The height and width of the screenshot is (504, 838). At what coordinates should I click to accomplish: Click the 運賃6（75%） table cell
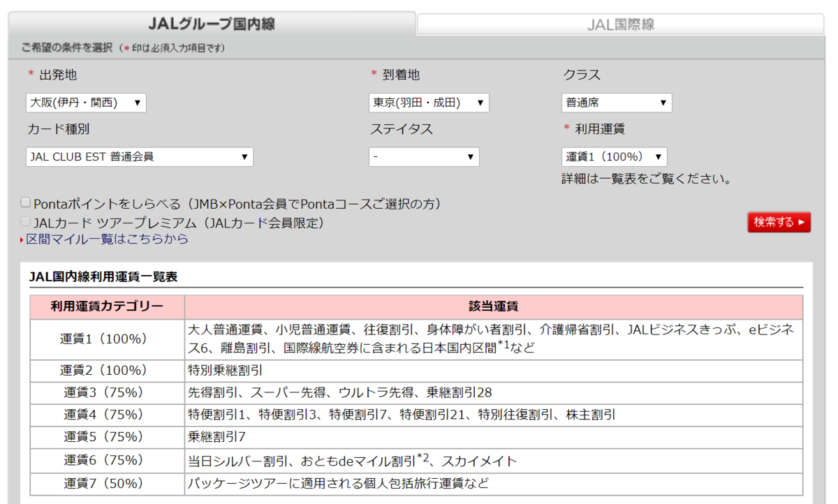pyautogui.click(x=108, y=460)
